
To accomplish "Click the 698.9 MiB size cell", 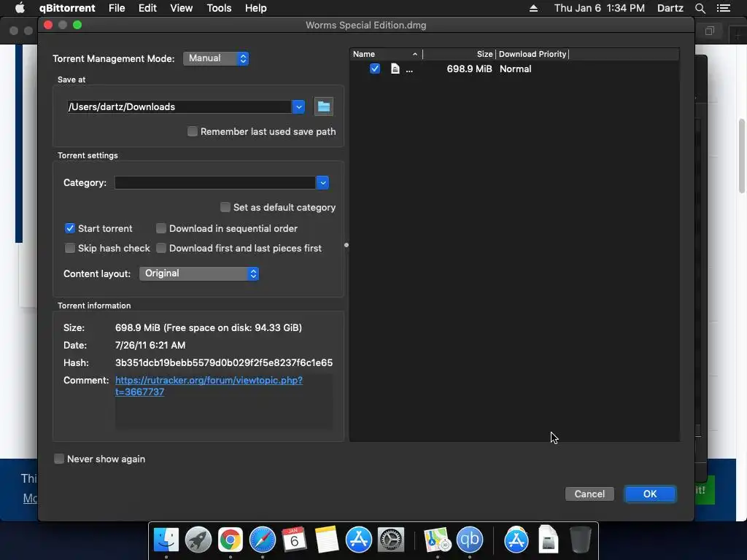I will coord(469,69).
